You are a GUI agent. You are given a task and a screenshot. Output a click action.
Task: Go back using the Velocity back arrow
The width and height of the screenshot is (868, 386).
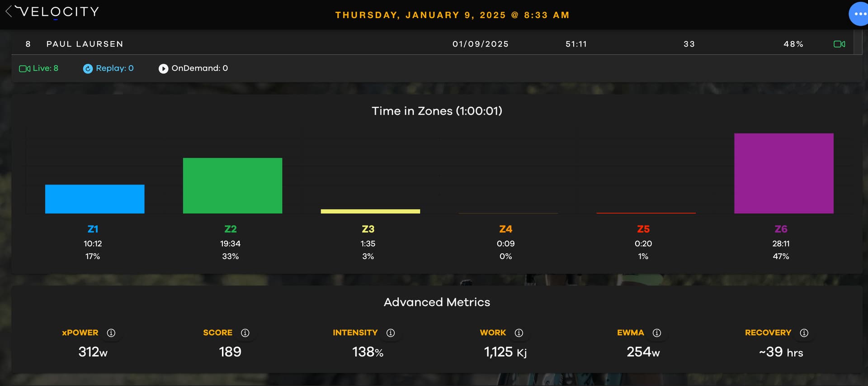tap(9, 12)
